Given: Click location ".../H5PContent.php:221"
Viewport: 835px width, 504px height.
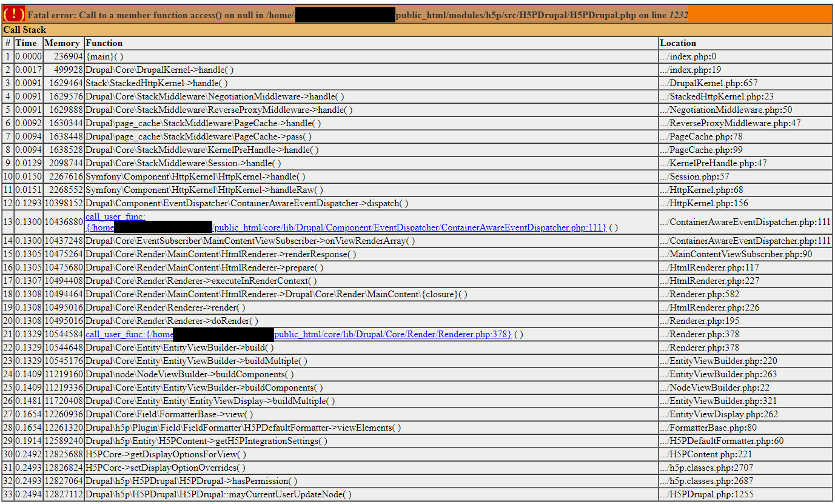Looking at the screenshot, I should coord(706,454).
